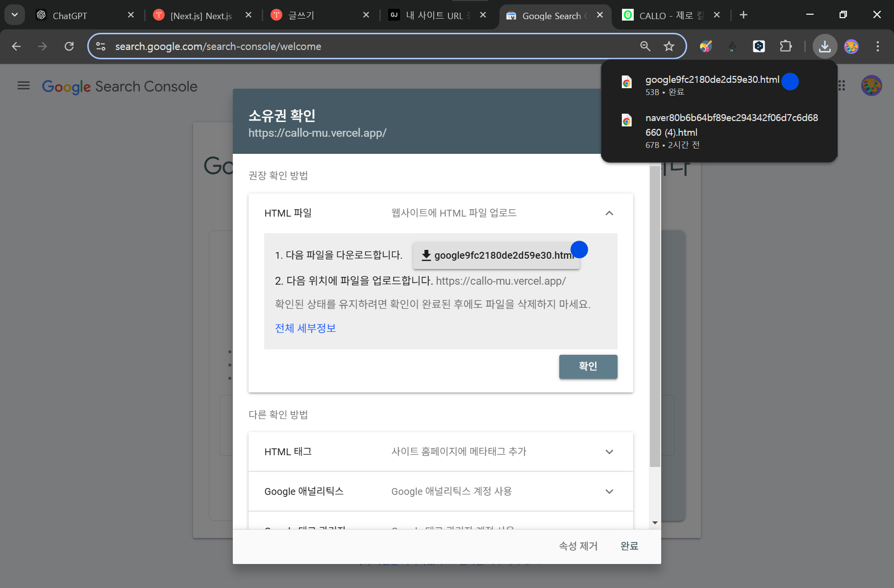Open a new browser tab

(x=744, y=15)
